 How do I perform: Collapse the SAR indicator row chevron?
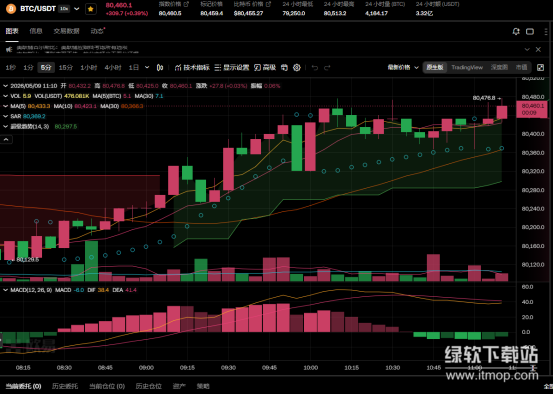click(x=6, y=116)
